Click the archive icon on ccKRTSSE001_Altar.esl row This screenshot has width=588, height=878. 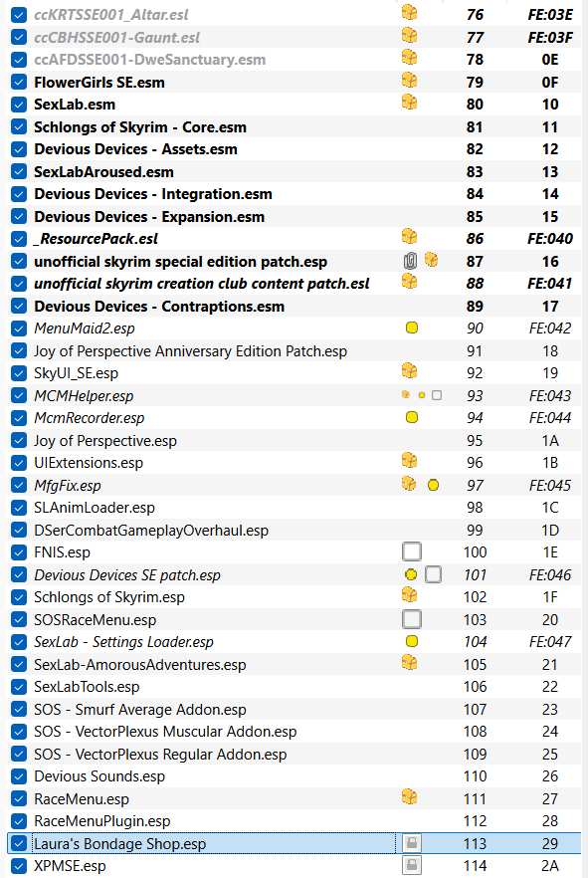(410, 13)
